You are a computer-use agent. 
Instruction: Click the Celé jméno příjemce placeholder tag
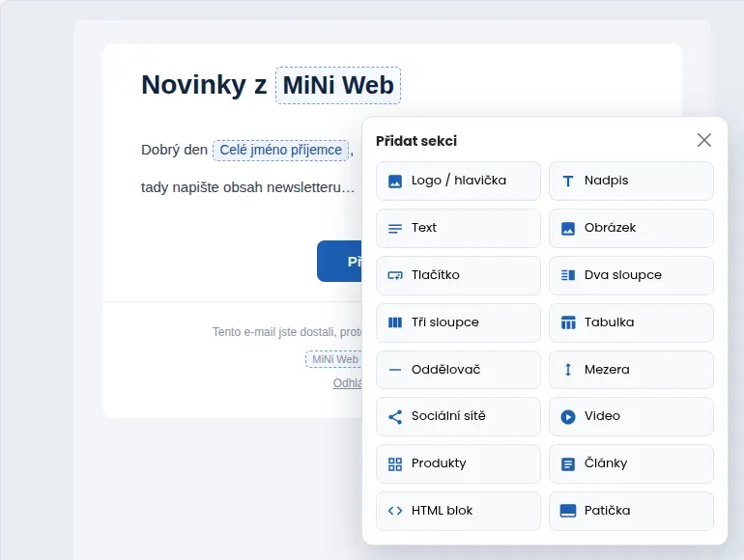pyautogui.click(x=280, y=151)
